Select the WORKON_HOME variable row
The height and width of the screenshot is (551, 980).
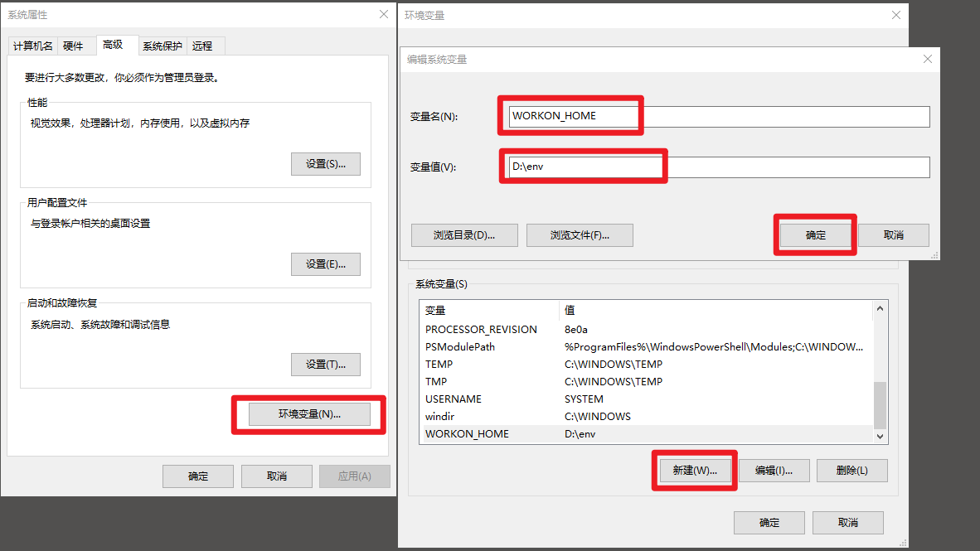coord(647,434)
